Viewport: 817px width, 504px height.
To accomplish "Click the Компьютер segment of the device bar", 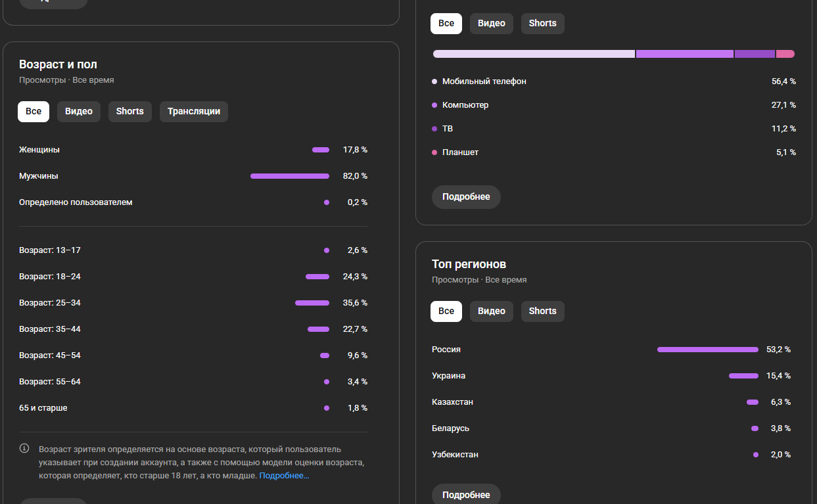I will [684, 54].
